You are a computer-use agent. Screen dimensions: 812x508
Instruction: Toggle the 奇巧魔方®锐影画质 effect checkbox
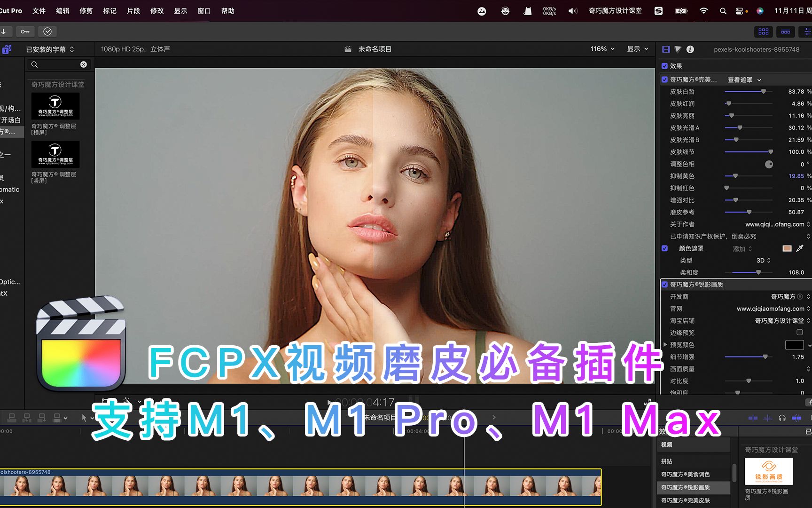point(664,285)
